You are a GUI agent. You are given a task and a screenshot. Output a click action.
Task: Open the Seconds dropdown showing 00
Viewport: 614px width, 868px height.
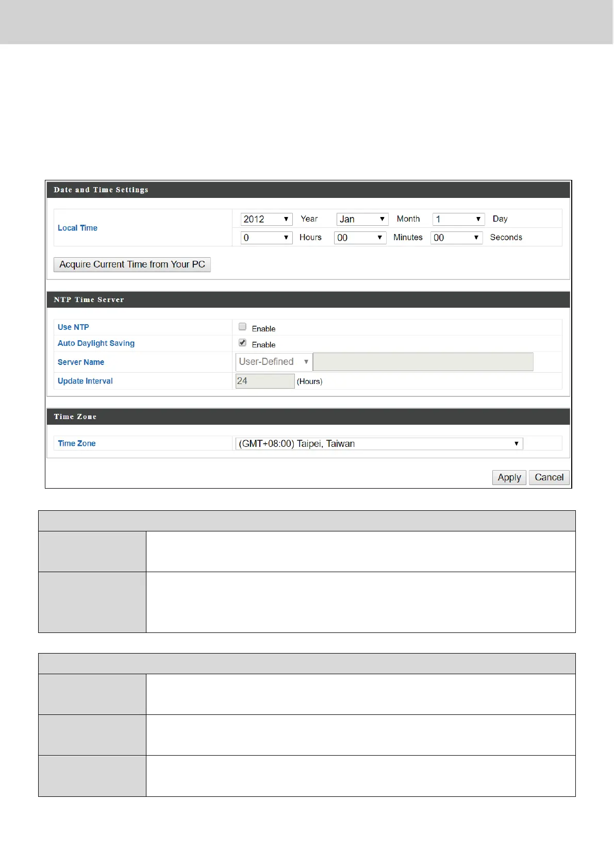[x=456, y=238]
